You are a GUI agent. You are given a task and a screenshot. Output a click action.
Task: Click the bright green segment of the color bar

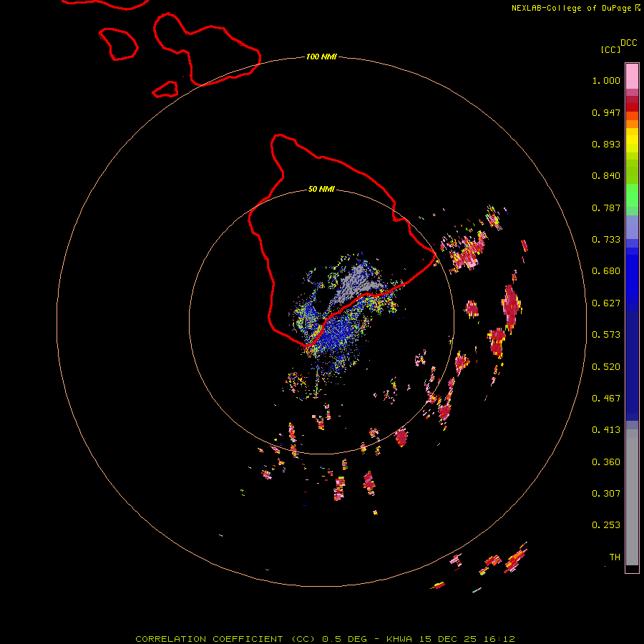click(632, 195)
